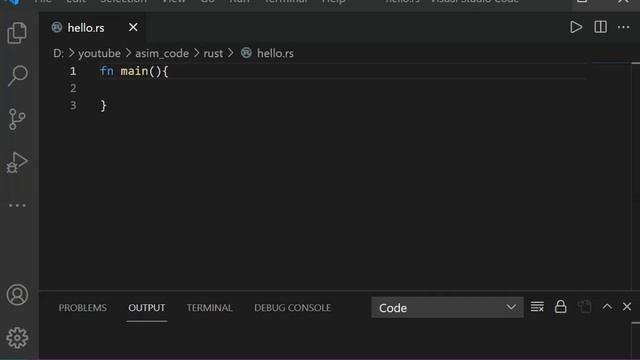
Task: Open the Search view in activity bar
Action: (17, 76)
